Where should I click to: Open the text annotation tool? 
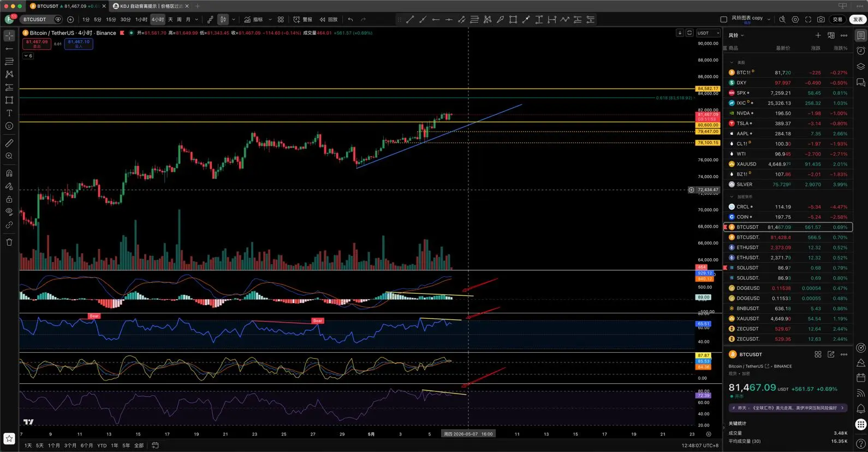click(x=9, y=113)
